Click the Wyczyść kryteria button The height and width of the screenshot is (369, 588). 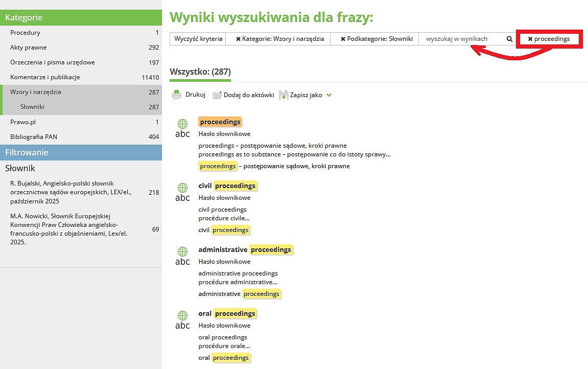[197, 38]
